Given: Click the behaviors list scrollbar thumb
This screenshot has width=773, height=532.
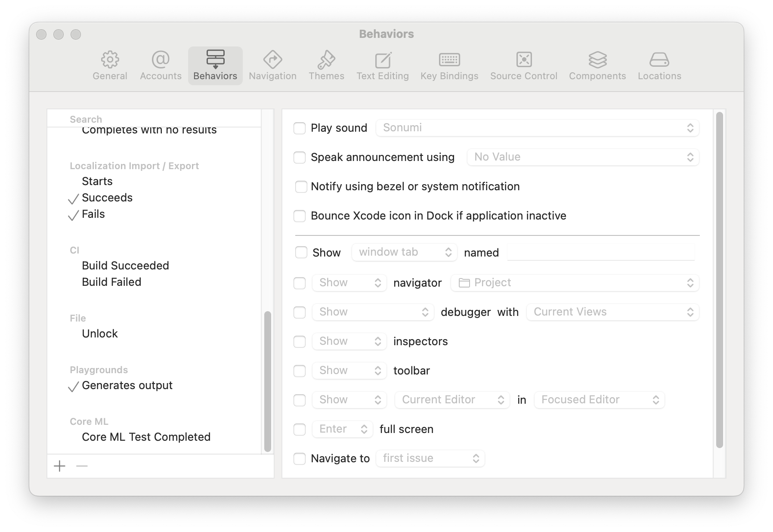Looking at the screenshot, I should (267, 381).
